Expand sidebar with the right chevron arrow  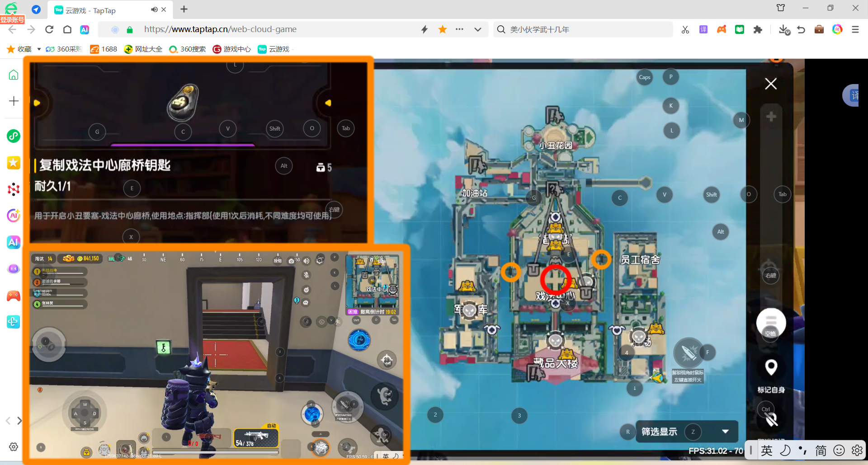pos(19,421)
